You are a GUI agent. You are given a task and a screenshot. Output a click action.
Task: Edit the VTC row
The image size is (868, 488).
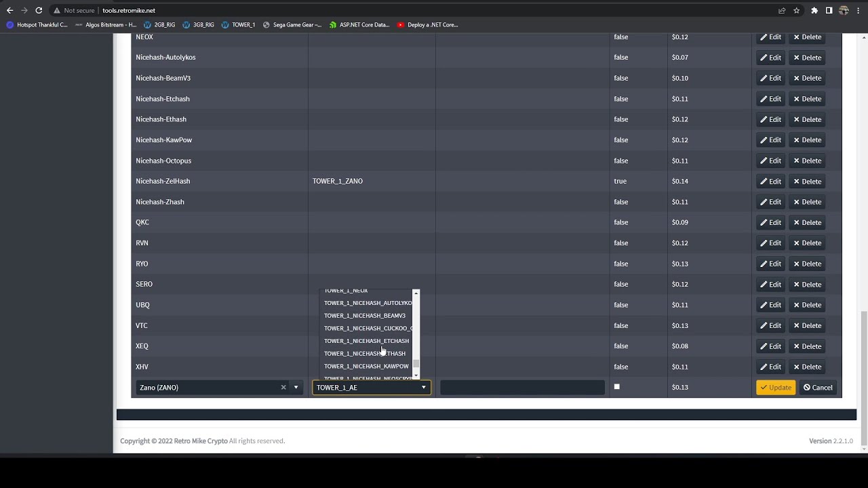pos(770,325)
